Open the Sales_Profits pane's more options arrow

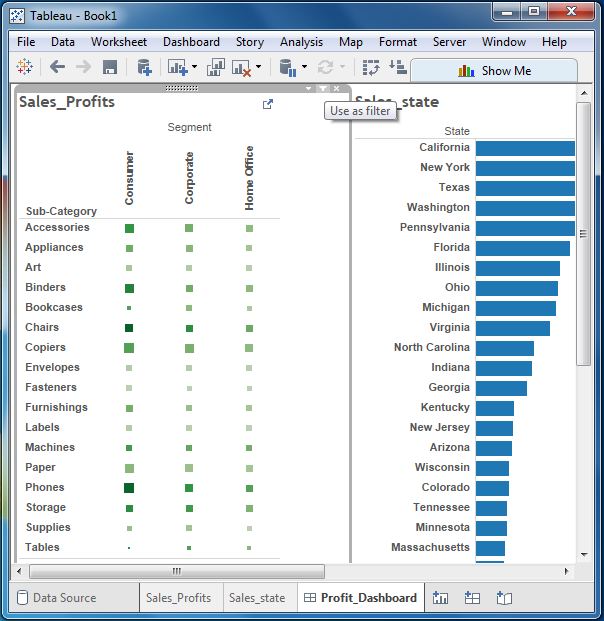point(309,89)
